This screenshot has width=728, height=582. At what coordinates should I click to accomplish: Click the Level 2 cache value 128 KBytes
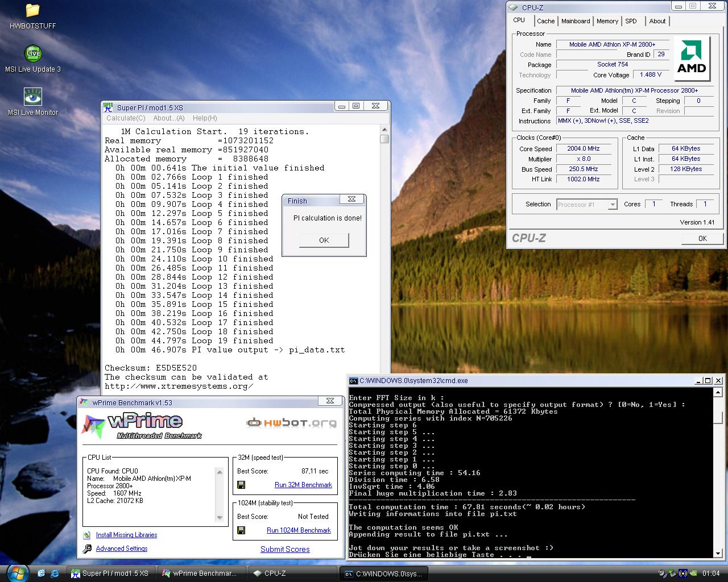[686, 169]
